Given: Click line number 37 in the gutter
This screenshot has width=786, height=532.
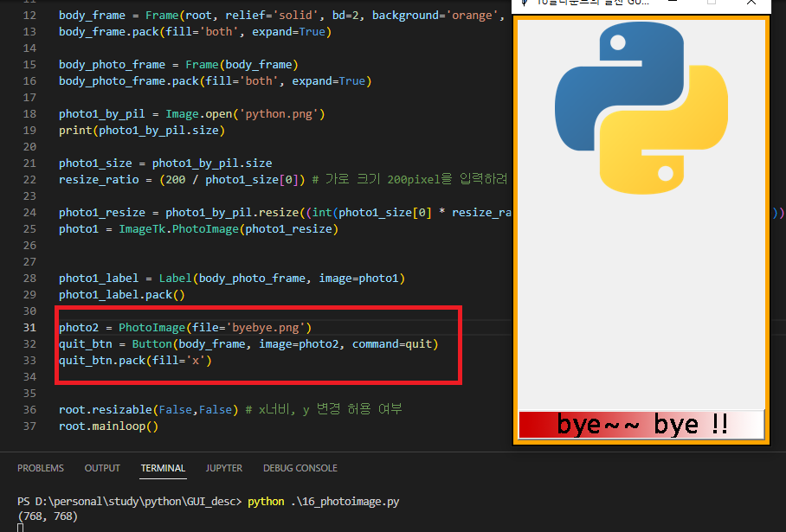Looking at the screenshot, I should (29, 426).
